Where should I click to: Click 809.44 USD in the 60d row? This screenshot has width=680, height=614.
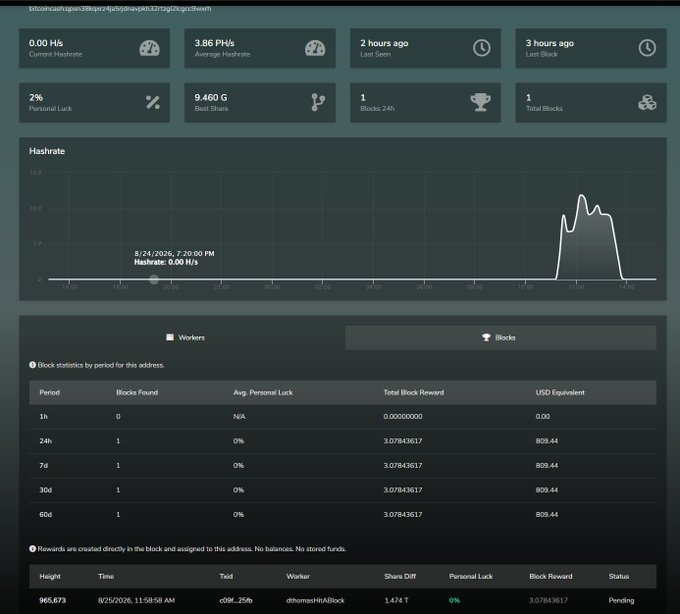point(547,515)
